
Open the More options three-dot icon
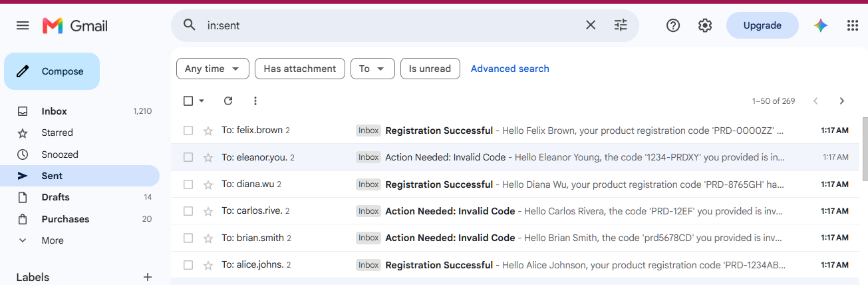tap(255, 101)
